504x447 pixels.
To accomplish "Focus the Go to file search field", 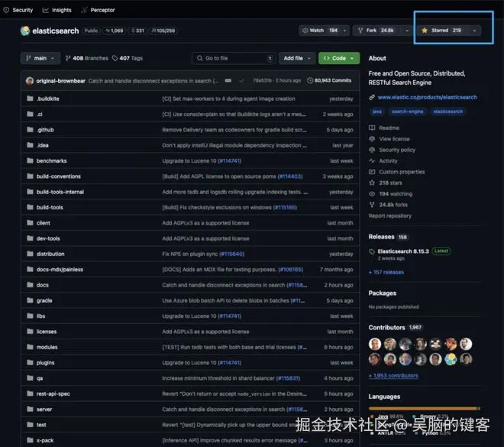I will [x=234, y=58].
